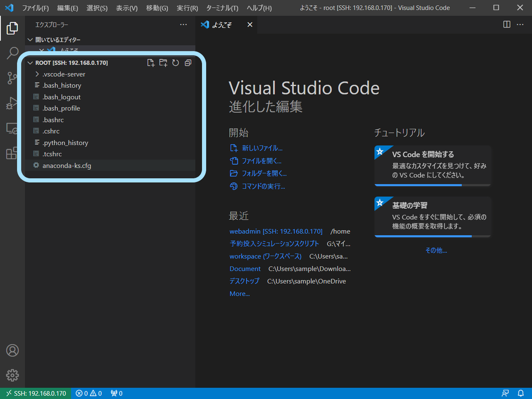Open the Remote Explorer view
Screen dimensions: 532x399
click(x=12, y=128)
